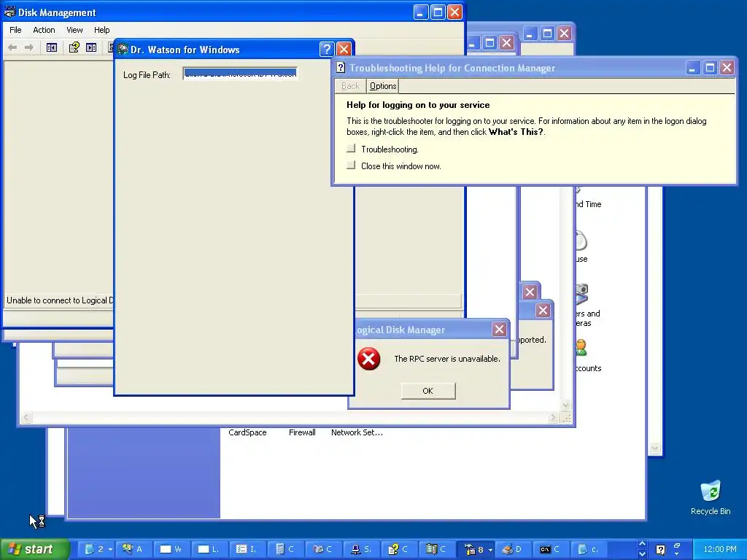Image resolution: width=747 pixels, height=560 pixels.
Task: Click 'The RPC server is unavailable.' message
Action: pyautogui.click(x=447, y=359)
